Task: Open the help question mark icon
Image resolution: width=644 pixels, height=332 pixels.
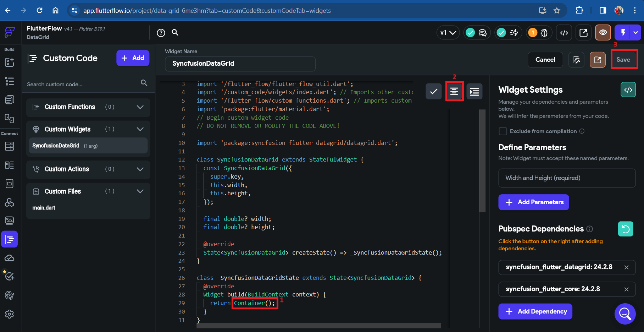Action: click(x=161, y=33)
